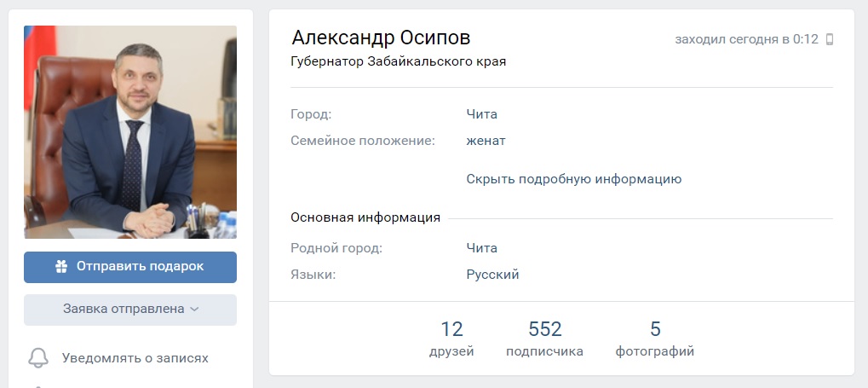The height and width of the screenshot is (388, 868).
Task: Open the profile photo of Александр Осипов
Action: point(130,132)
